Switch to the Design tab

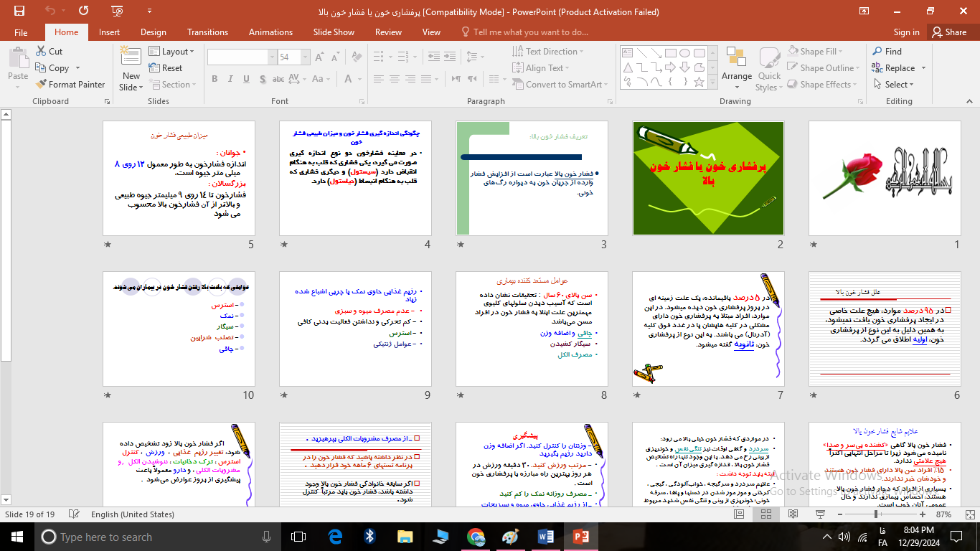click(x=153, y=32)
